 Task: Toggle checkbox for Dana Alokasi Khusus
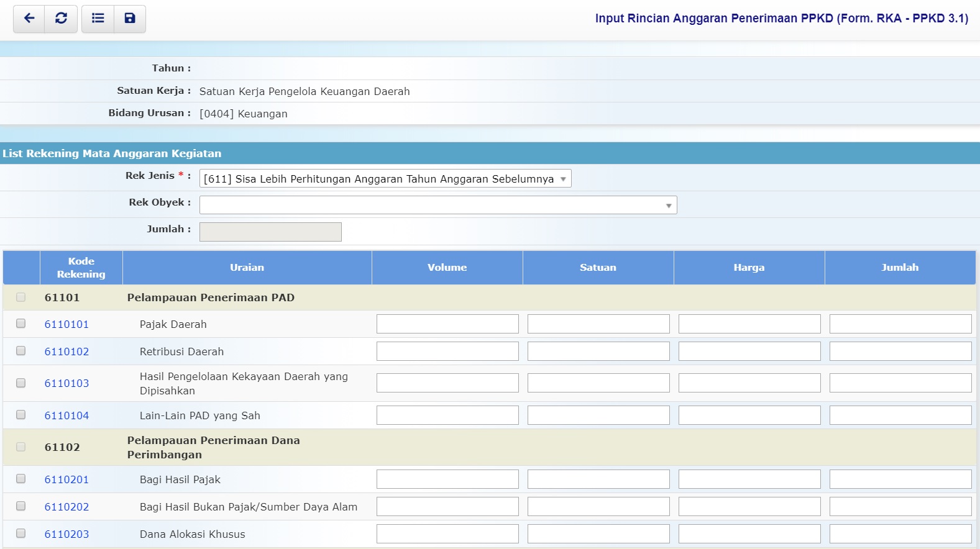coord(21,533)
